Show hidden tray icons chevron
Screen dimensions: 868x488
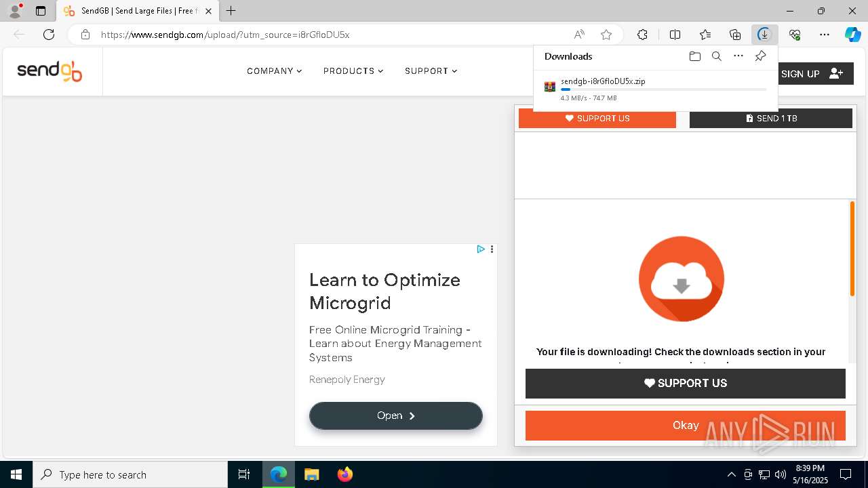click(731, 474)
